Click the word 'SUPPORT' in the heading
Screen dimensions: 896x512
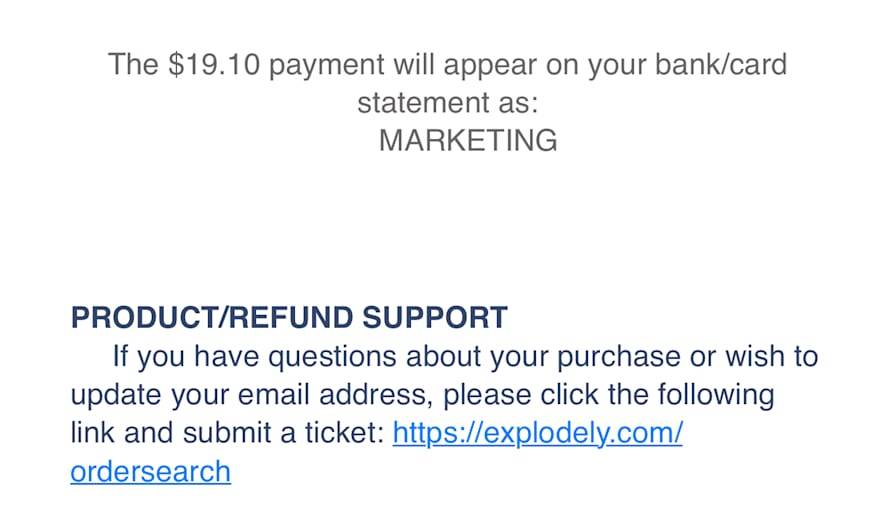tap(435, 318)
